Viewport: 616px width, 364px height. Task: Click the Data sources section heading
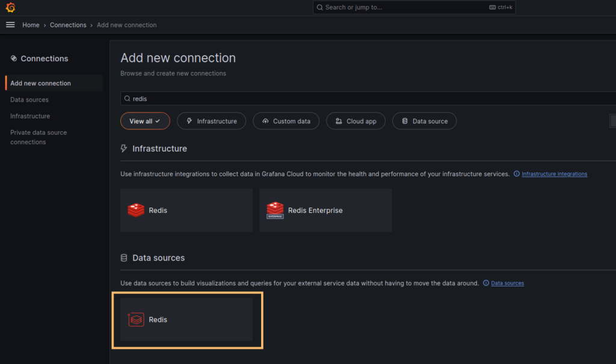(158, 258)
